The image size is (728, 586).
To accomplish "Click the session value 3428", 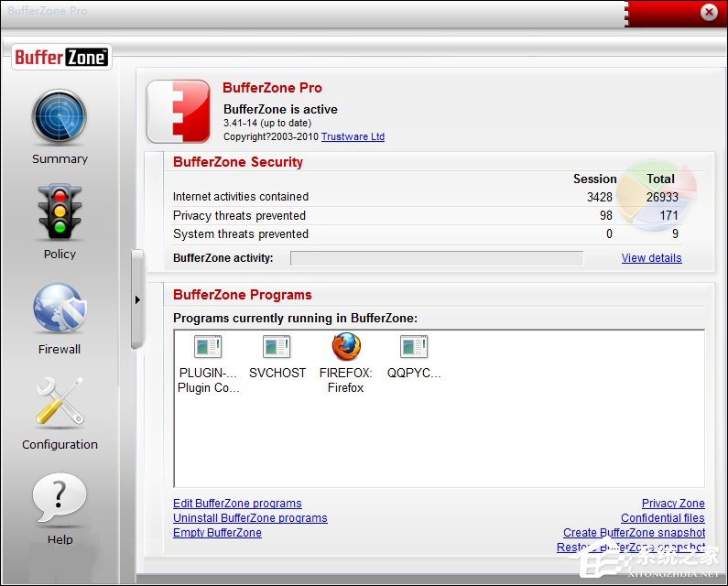I will click(600, 197).
